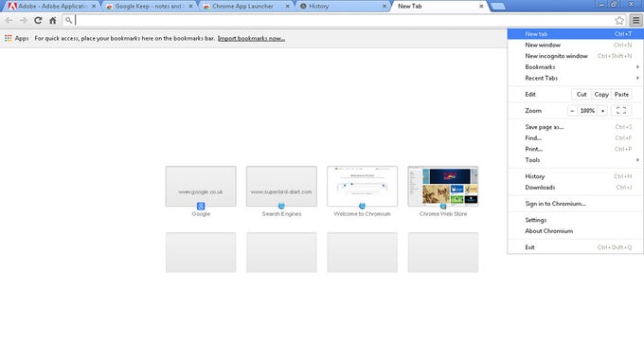Click Import bookmarks now link
This screenshot has width=644, height=363.
[251, 38]
